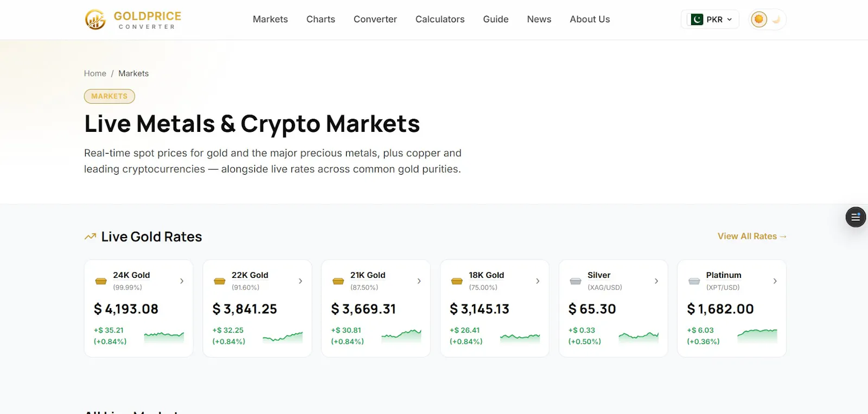Click the Silver bar icon
The image size is (868, 414).
576,281
